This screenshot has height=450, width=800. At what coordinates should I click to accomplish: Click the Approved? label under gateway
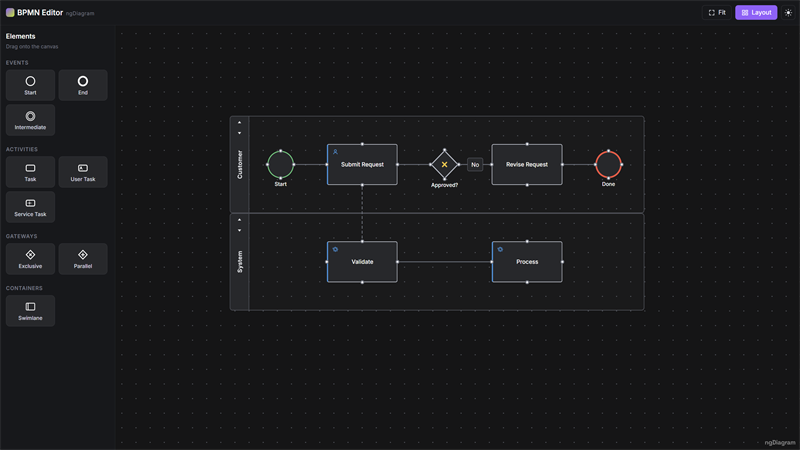444,185
